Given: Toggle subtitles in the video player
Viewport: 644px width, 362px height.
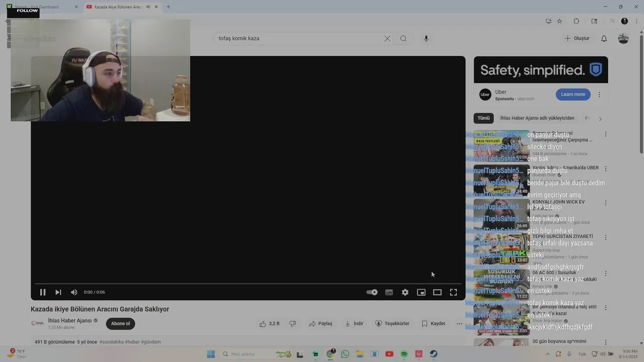Looking at the screenshot, I should [389, 292].
